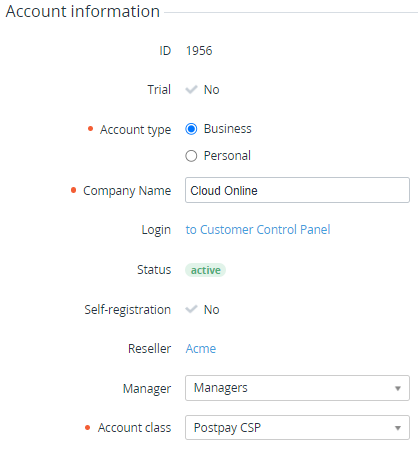This screenshot has height=449, width=418.
Task: Click the account ID value 1956
Action: click(199, 51)
